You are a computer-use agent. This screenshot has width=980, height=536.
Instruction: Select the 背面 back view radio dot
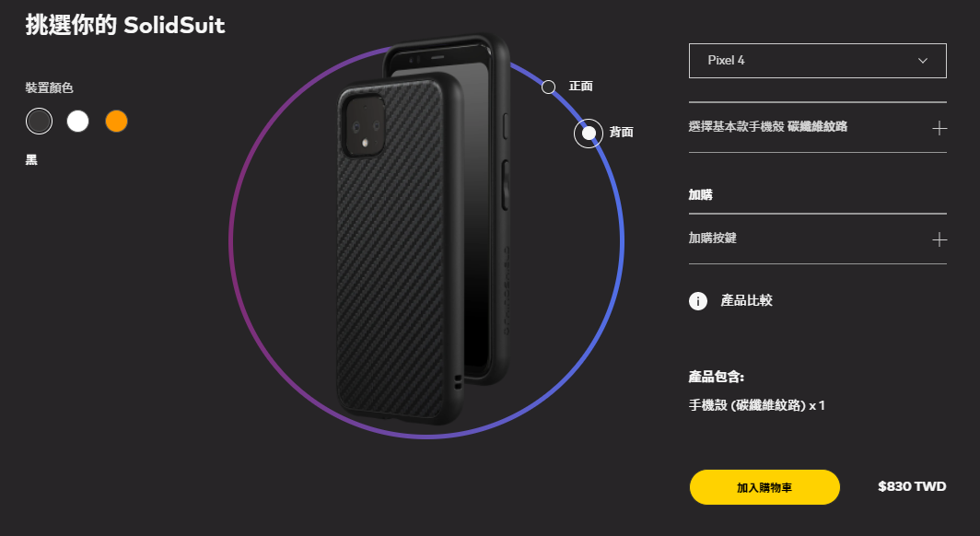(589, 133)
